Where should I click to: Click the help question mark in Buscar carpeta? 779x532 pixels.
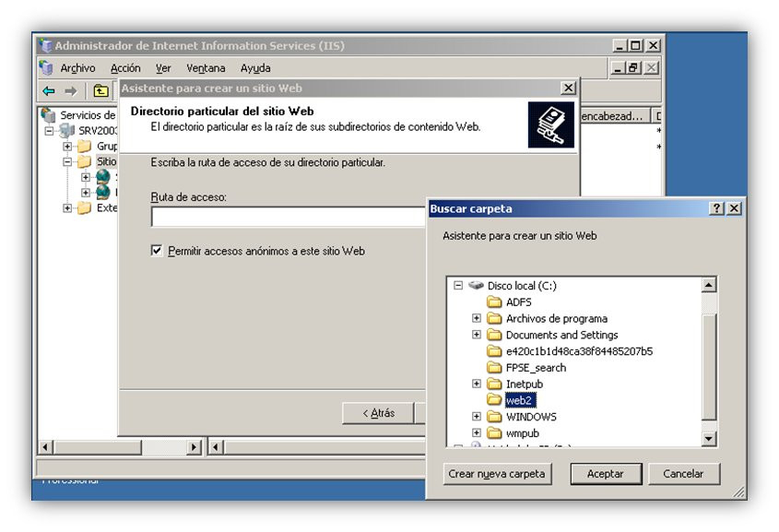[x=716, y=208]
